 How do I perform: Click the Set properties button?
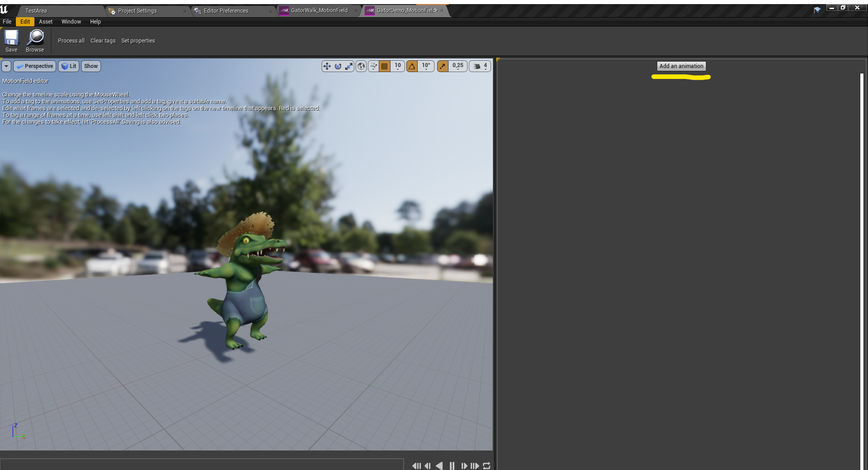click(x=138, y=41)
